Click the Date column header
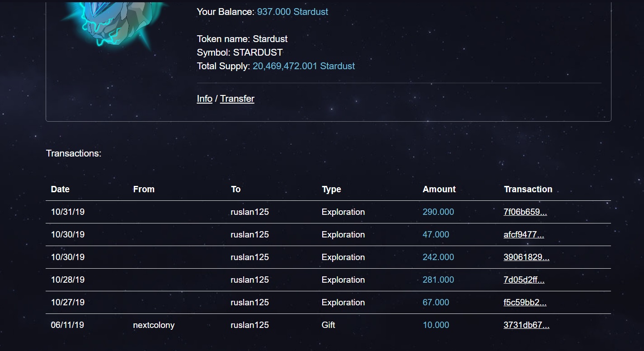The width and height of the screenshot is (644, 351). click(60, 189)
